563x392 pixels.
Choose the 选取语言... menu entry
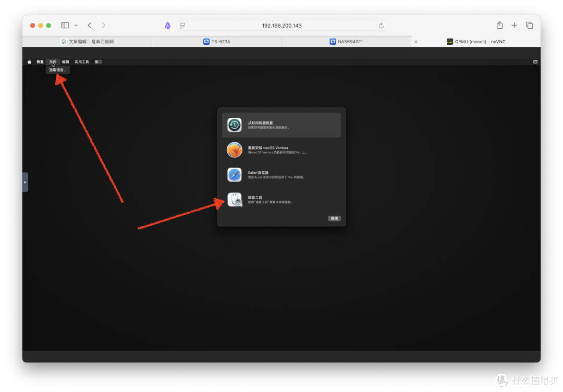tap(58, 70)
